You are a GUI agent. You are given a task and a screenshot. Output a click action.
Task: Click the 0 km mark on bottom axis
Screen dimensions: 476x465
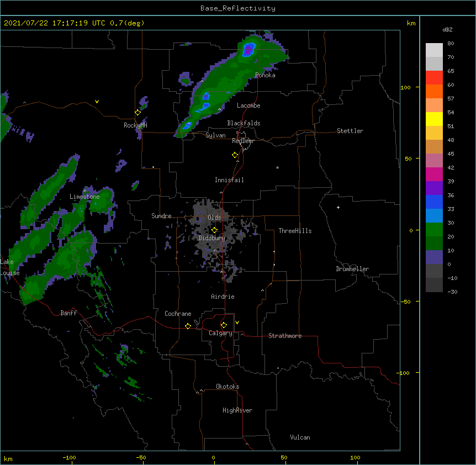213,457
